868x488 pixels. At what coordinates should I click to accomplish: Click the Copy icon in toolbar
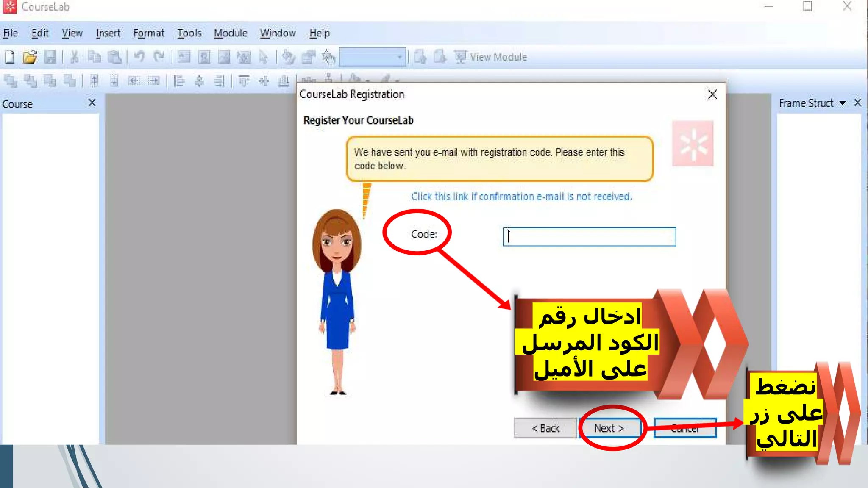(94, 57)
